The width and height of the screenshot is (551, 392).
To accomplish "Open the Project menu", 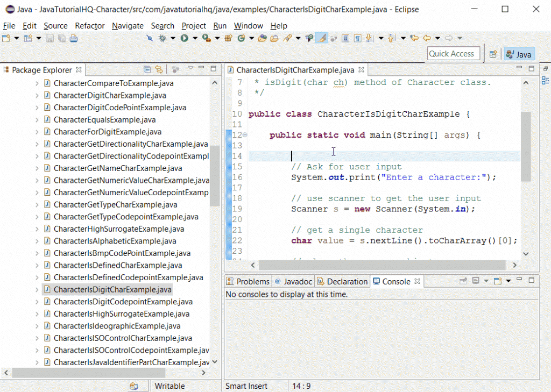I will [194, 26].
